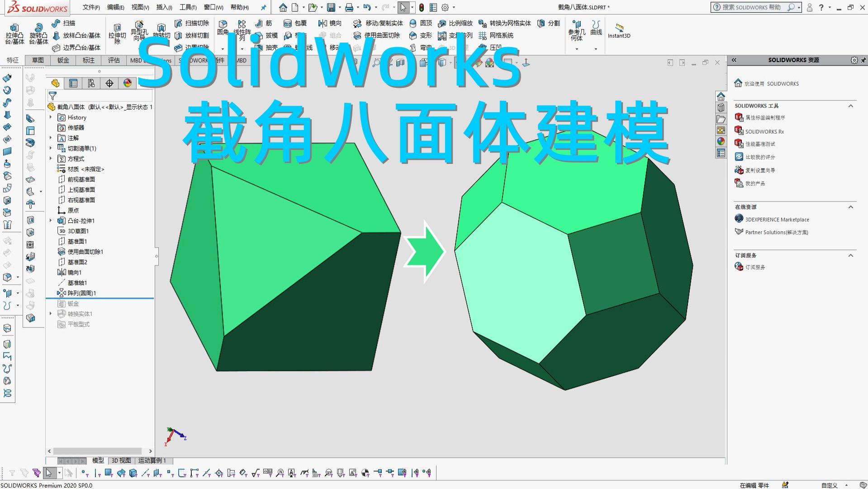Click the Mirror (镜向) tool in ribbon
This screenshot has width=868, height=489.
pyautogui.click(x=330, y=23)
